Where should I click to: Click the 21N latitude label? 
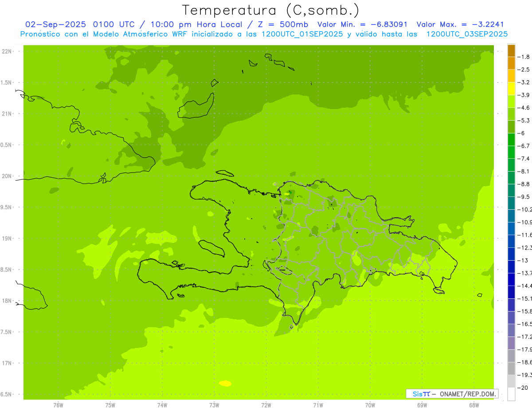click(7, 114)
